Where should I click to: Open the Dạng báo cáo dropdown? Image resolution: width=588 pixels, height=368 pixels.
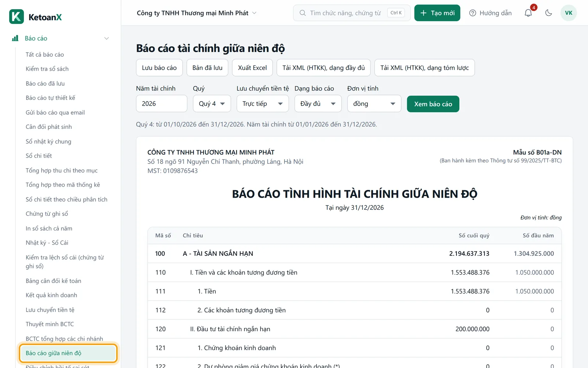click(318, 104)
